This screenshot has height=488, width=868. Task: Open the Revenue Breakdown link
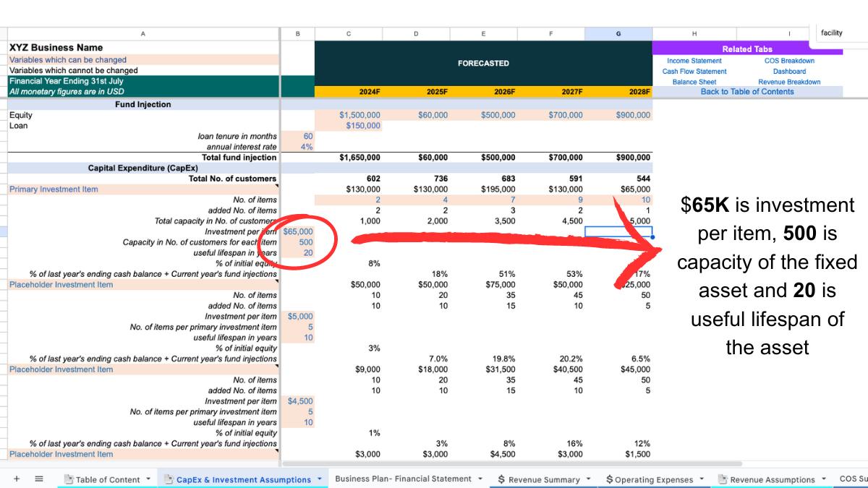(789, 82)
